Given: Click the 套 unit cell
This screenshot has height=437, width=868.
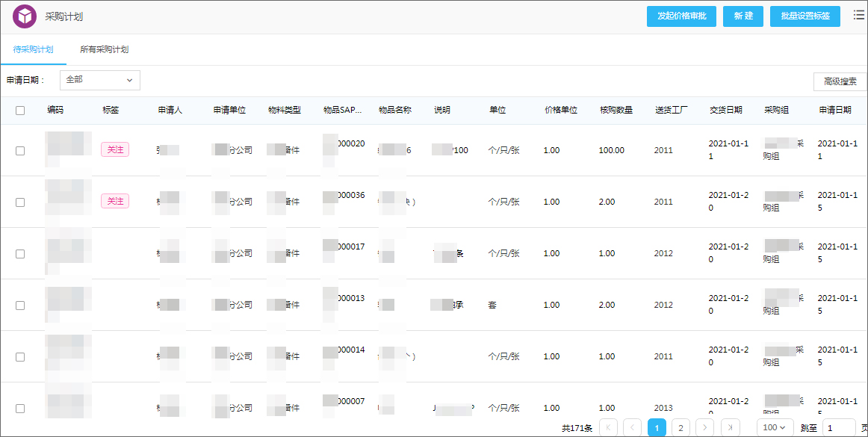Looking at the screenshot, I should click(x=492, y=305).
